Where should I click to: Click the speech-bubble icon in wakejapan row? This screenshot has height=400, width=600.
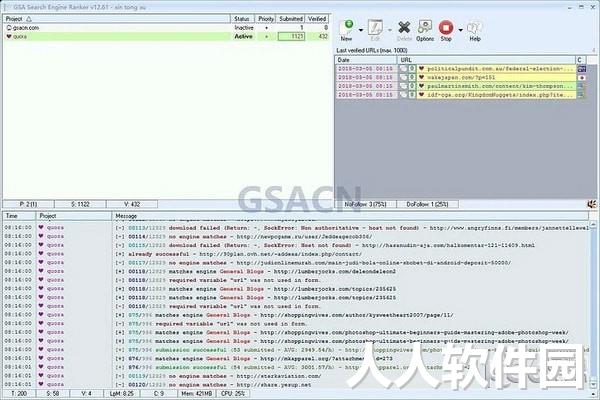click(x=403, y=77)
